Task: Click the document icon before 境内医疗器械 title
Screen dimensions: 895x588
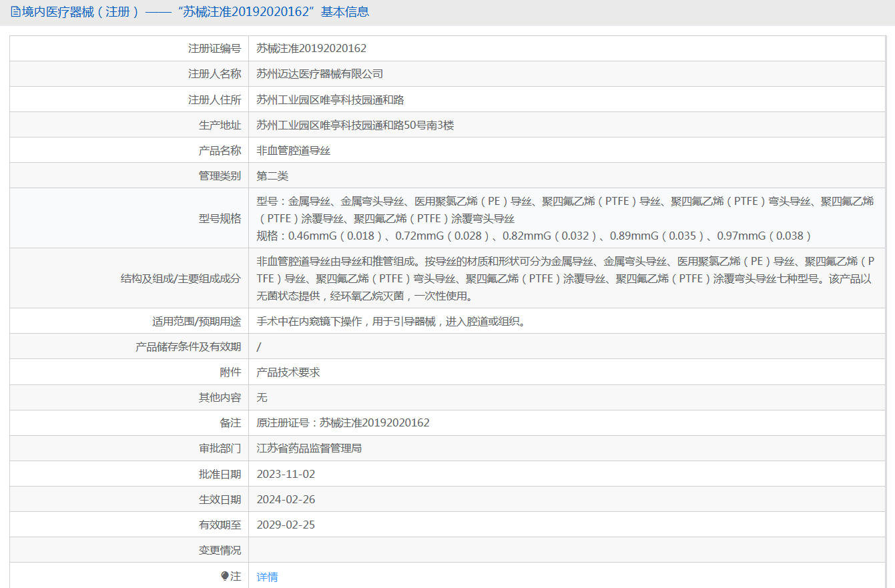Action: point(15,12)
